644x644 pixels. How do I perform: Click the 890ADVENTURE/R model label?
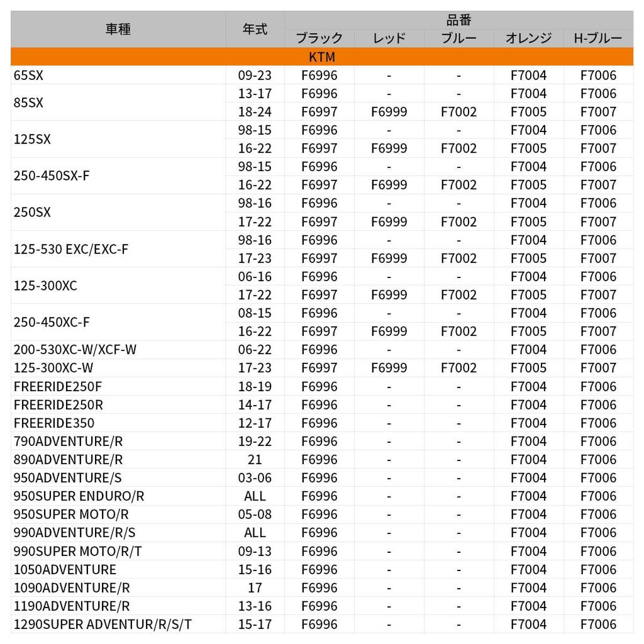pyautogui.click(x=68, y=459)
